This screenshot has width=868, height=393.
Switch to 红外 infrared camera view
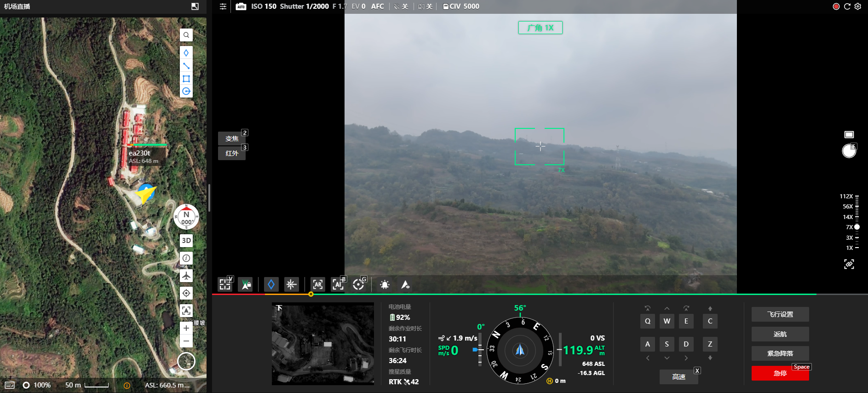coord(232,153)
